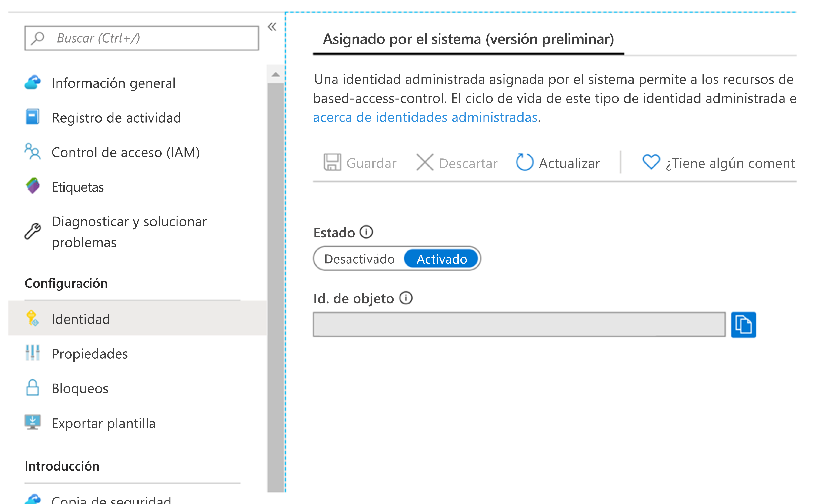Click sidebar scrollbar up arrow
The image size is (814, 504).
pos(276,74)
